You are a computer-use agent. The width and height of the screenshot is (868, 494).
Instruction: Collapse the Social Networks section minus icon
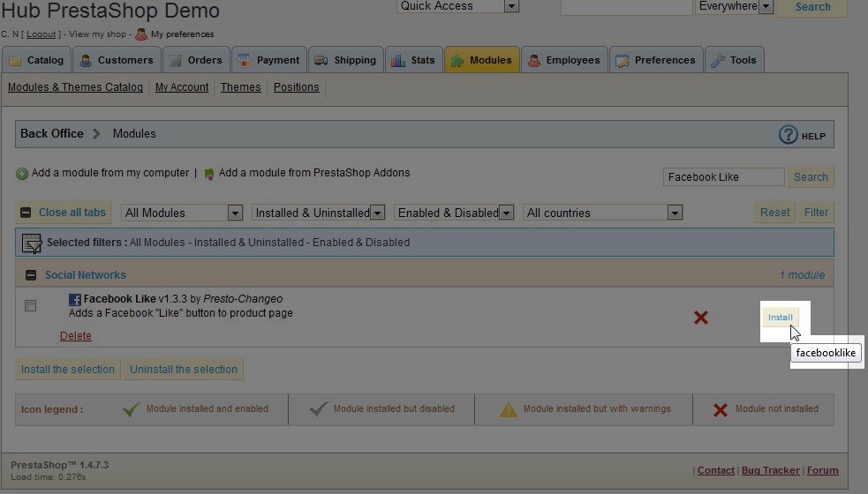(31, 275)
